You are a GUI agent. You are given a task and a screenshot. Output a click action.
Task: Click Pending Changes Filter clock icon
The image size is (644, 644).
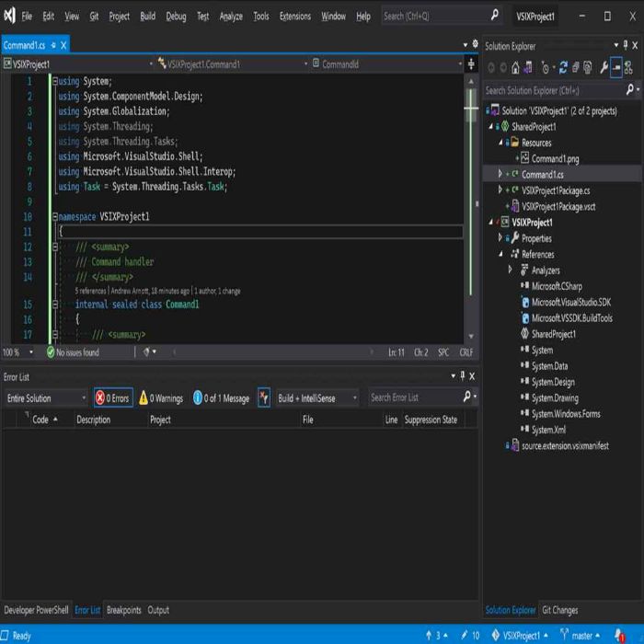click(x=546, y=68)
